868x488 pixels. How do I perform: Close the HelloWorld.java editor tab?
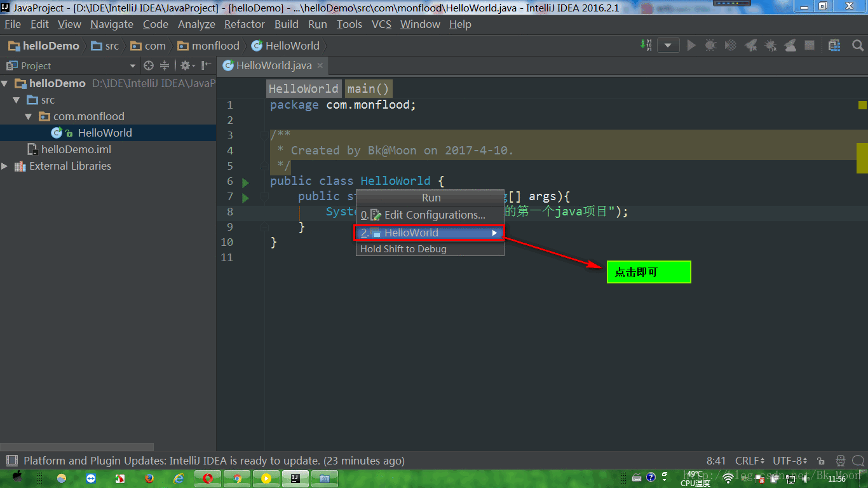click(320, 65)
